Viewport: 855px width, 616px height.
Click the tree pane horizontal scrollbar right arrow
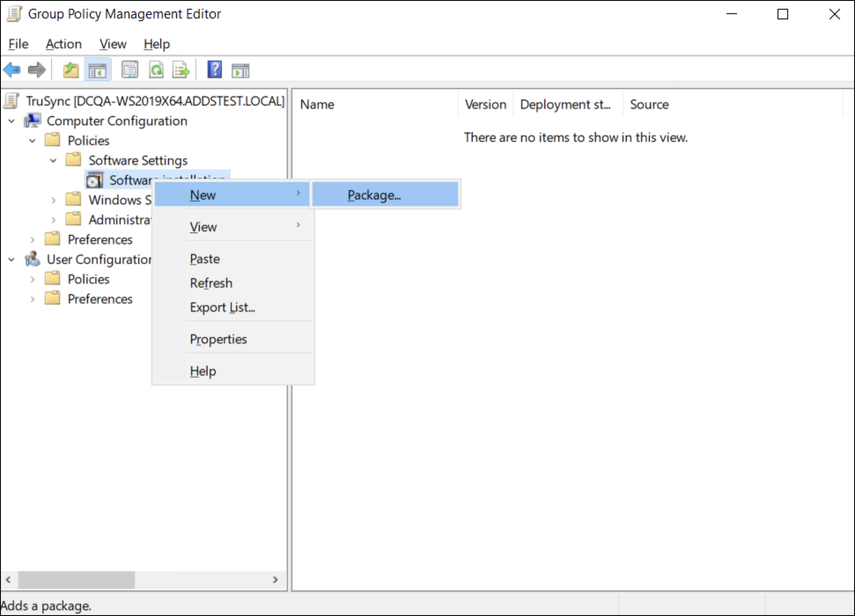(x=275, y=579)
